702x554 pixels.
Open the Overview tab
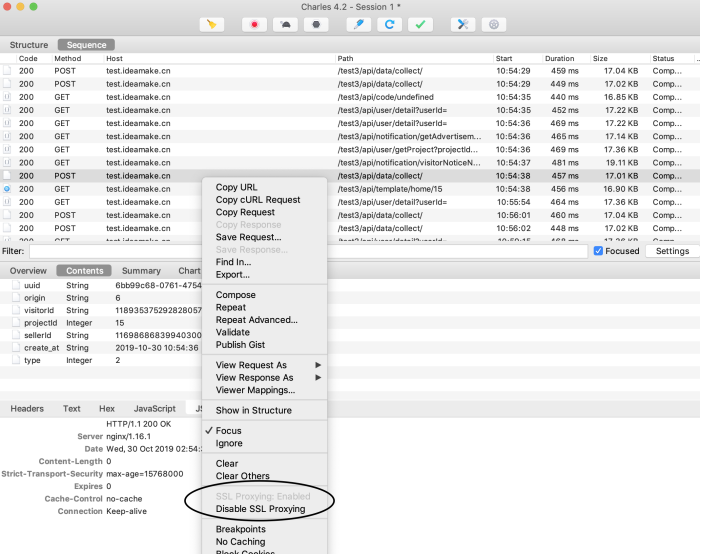coord(28,271)
